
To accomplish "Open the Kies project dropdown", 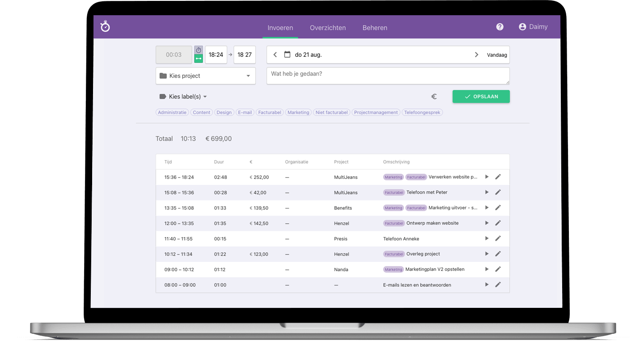I will (x=206, y=76).
